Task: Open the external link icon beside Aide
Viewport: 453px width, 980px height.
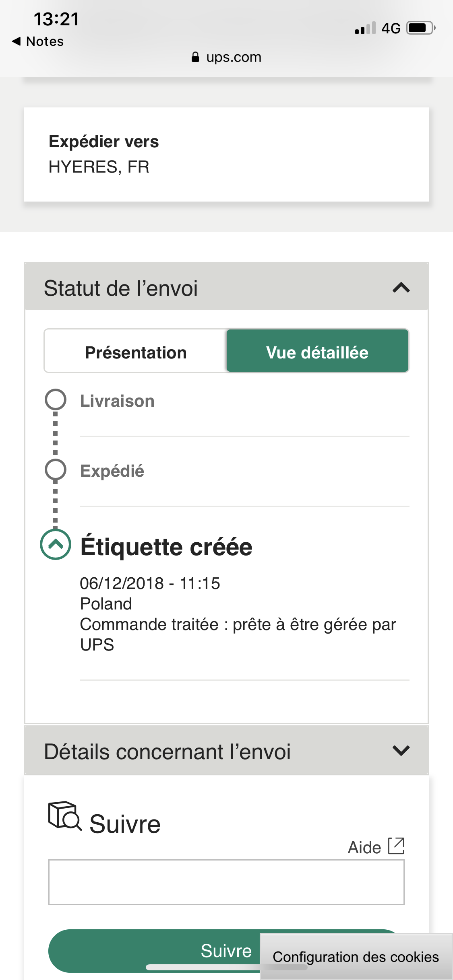Action: 396,846
